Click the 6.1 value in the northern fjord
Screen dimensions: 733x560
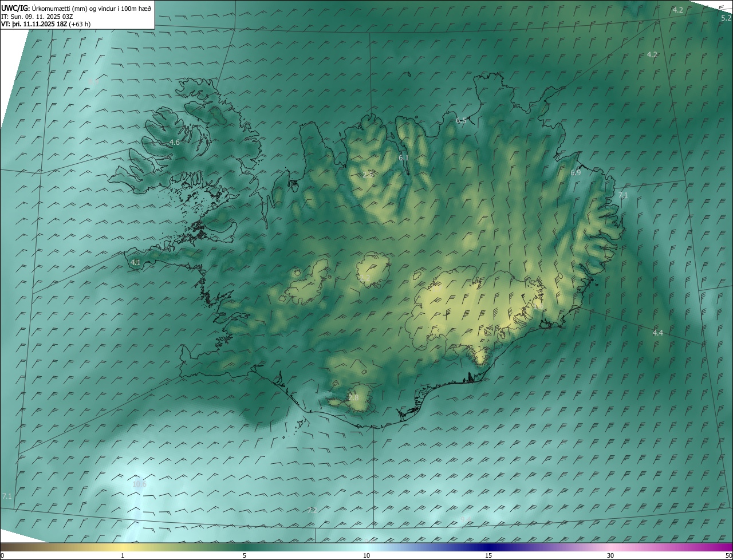pyautogui.click(x=404, y=157)
